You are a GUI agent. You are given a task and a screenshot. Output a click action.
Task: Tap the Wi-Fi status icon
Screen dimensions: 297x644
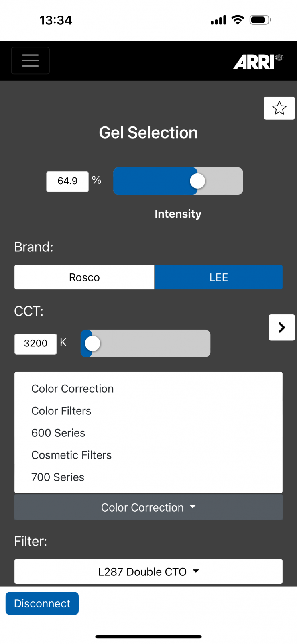pos(238,20)
